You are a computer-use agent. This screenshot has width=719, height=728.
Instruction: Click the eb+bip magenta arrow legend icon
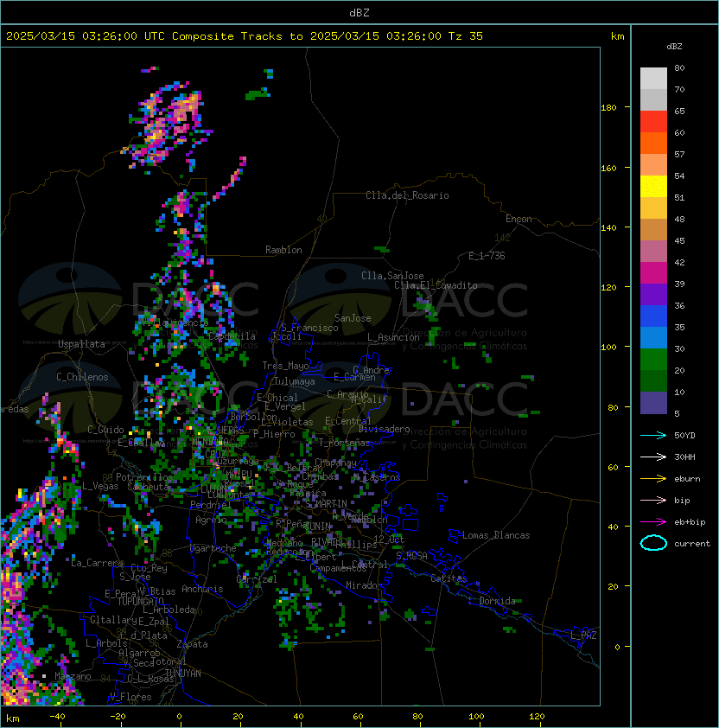tap(653, 522)
